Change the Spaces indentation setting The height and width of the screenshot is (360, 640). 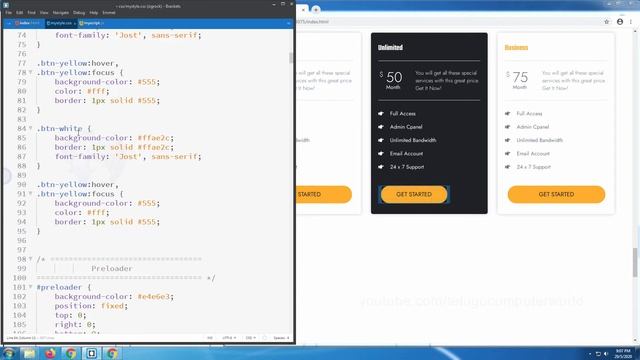pyautogui.click(x=281, y=338)
